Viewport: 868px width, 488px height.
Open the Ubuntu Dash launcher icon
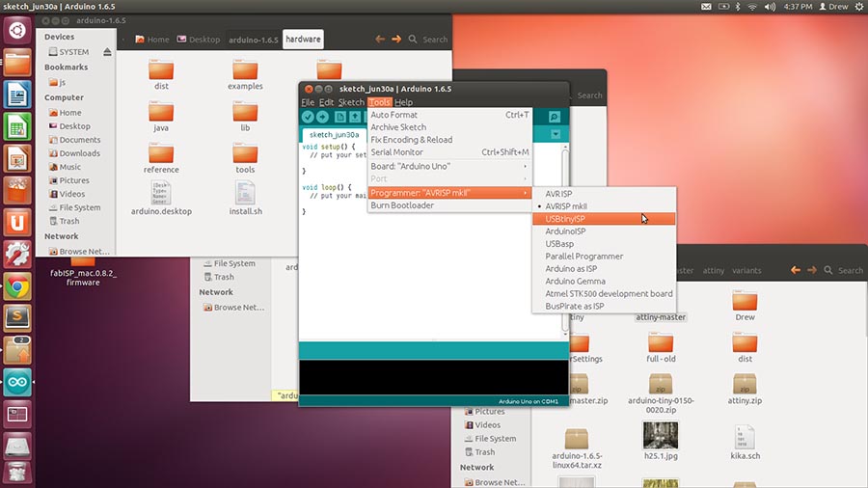[x=17, y=30]
